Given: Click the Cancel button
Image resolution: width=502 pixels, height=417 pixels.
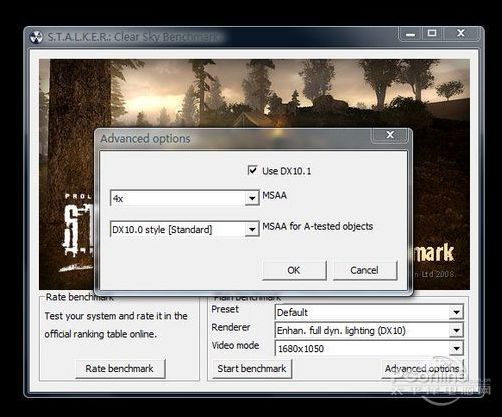Looking at the screenshot, I should point(365,270).
